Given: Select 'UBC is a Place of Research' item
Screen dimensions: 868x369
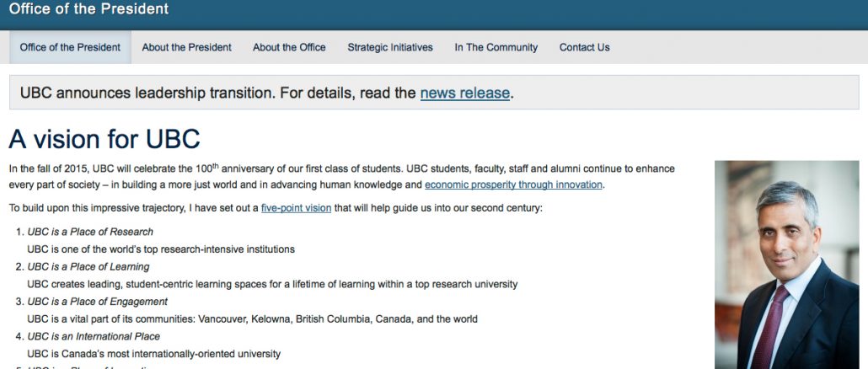Looking at the screenshot, I should coord(90,232).
